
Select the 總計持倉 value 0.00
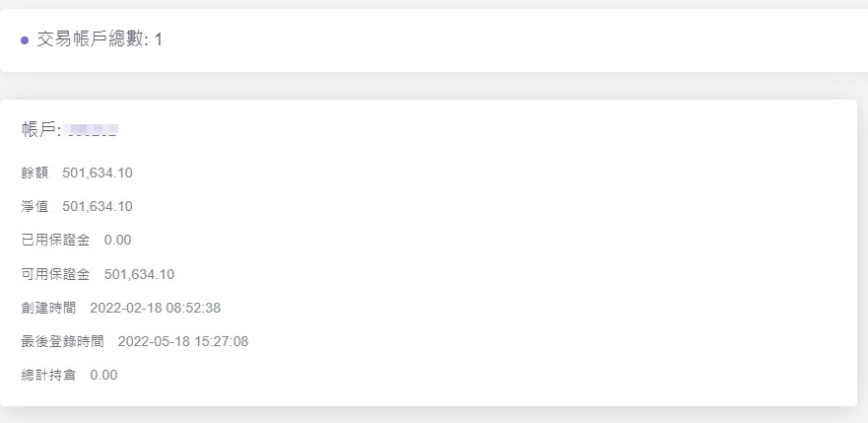[103, 375]
